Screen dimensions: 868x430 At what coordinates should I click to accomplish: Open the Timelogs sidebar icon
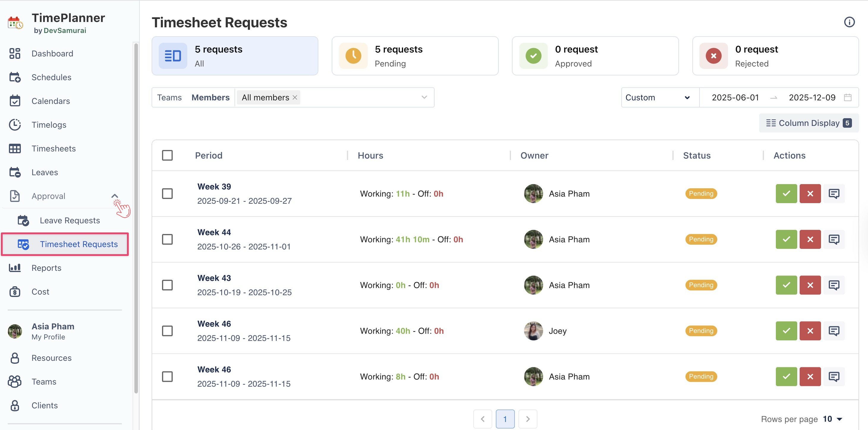tap(15, 125)
